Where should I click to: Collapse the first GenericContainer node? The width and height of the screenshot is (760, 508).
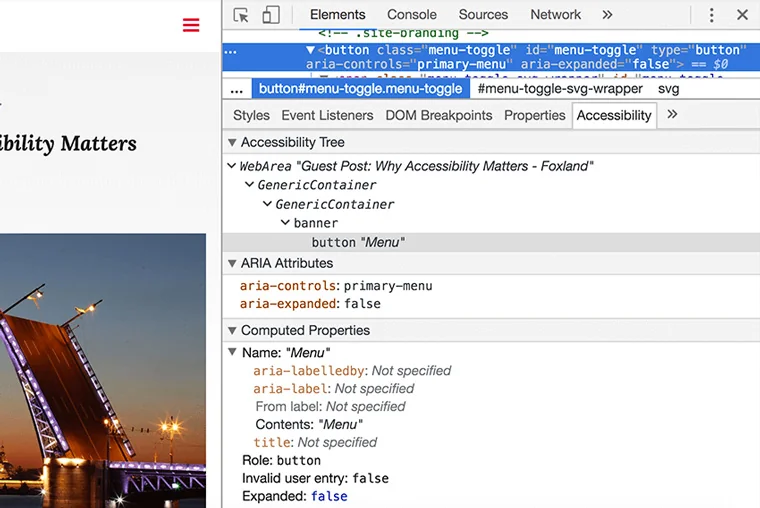[249, 185]
